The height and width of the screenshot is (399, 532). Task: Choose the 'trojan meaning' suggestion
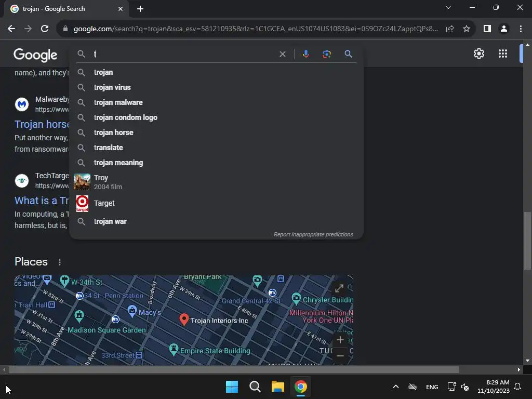[x=216, y=163]
